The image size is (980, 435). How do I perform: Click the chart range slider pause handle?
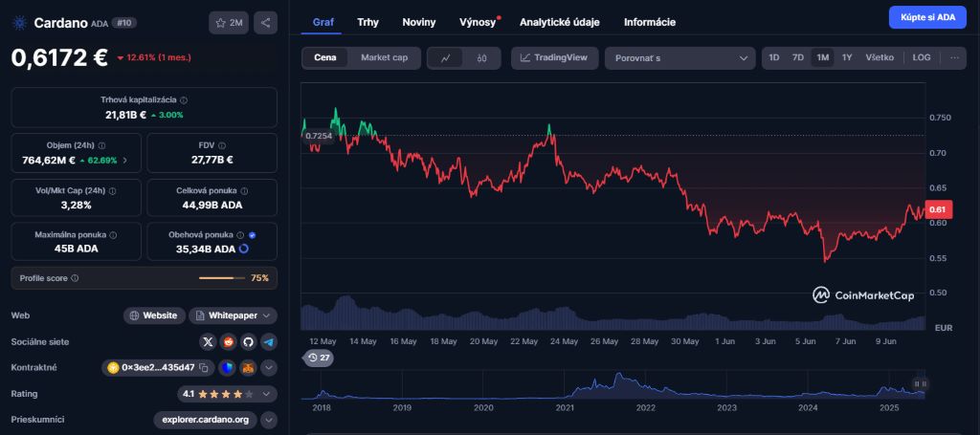click(x=920, y=383)
